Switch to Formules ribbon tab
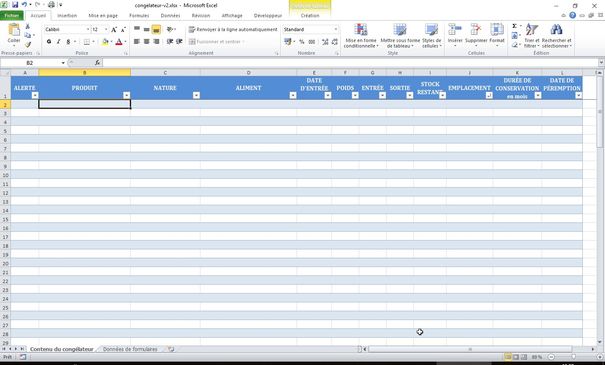This screenshot has width=605, height=365. [139, 15]
